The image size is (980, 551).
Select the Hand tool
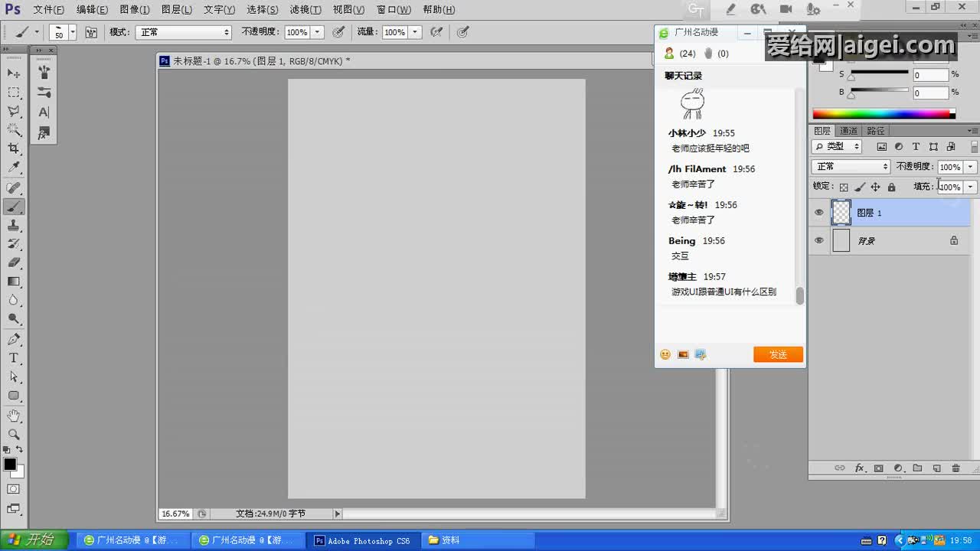(14, 416)
